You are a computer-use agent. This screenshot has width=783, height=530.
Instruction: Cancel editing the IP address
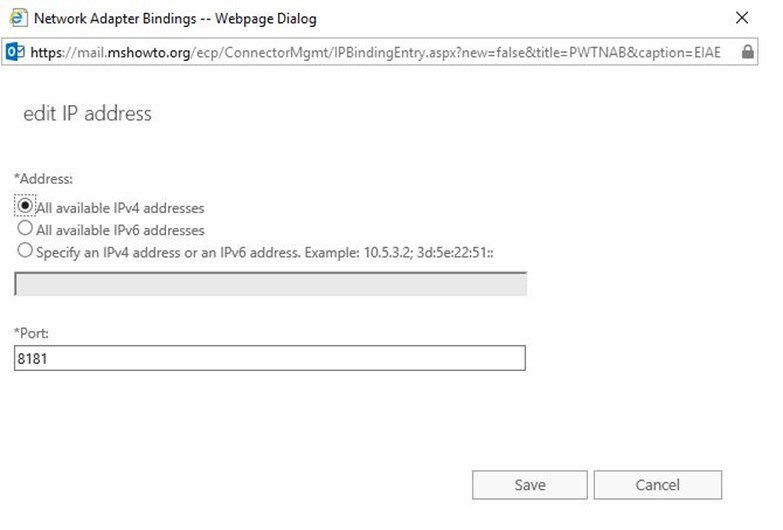point(657,485)
